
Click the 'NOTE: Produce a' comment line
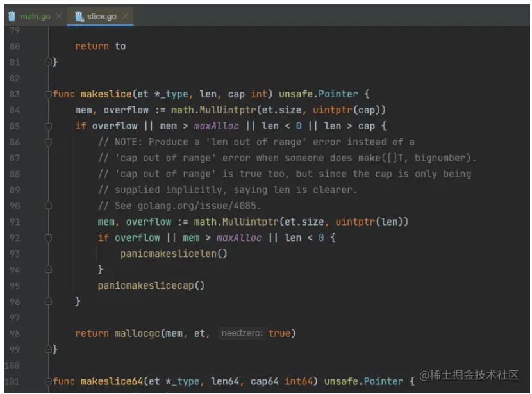tap(256, 142)
